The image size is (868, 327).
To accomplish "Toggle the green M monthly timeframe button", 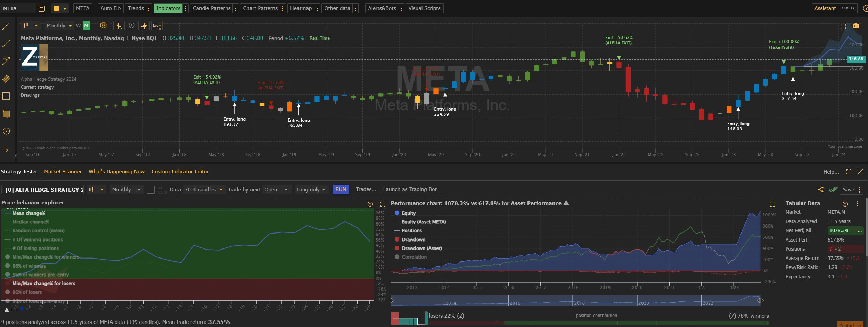I will (x=86, y=25).
